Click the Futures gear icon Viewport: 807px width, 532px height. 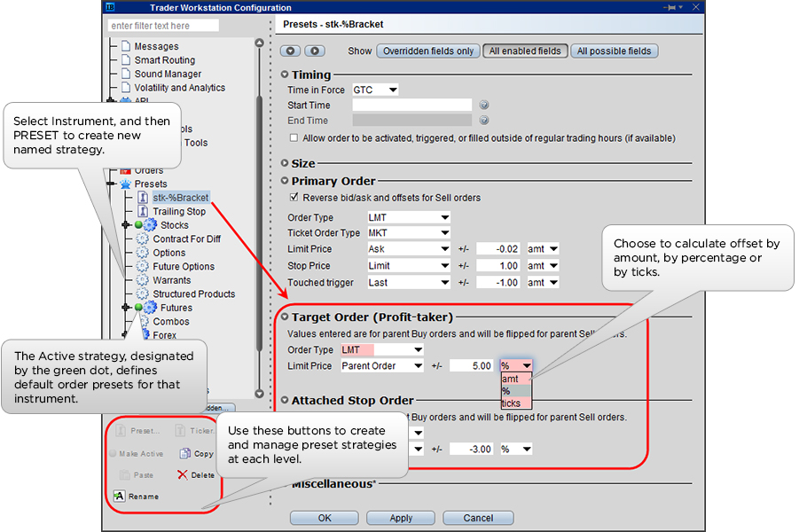click(x=150, y=308)
